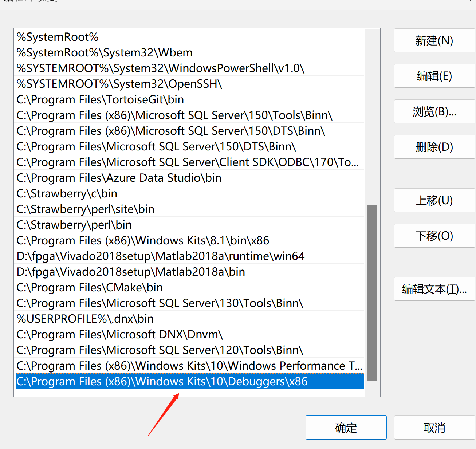
Task: Cancel with the 取消 button
Action: pos(434,428)
